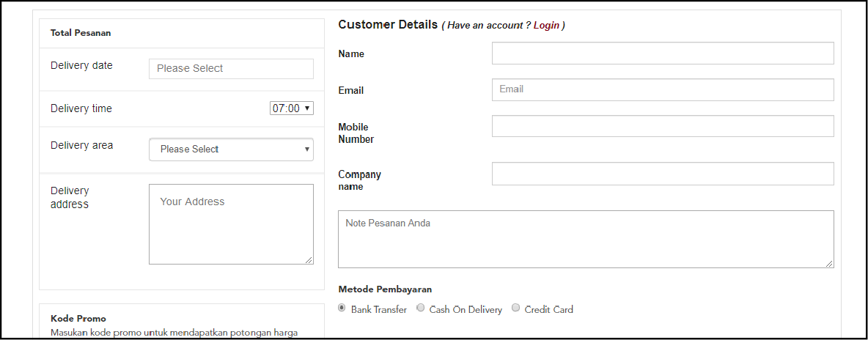The height and width of the screenshot is (340, 868).
Task: Expand the Delivery area dropdown
Action: tap(231, 149)
